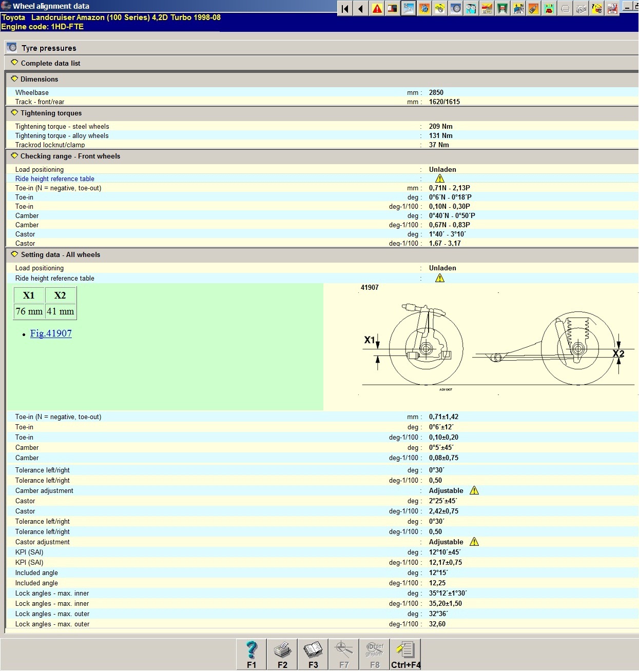Click the first-page navigation arrow icon
Image resolution: width=639 pixels, height=672 pixels.
point(345,9)
